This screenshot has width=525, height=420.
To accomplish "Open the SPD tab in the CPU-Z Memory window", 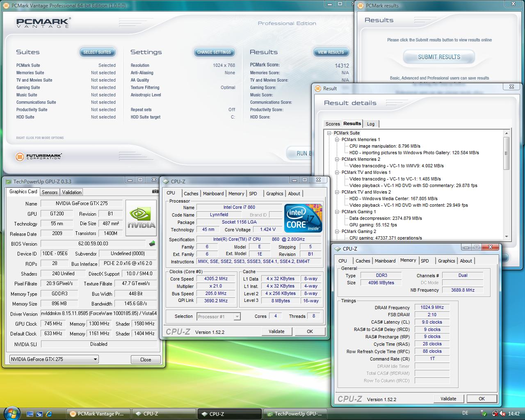I will click(425, 261).
